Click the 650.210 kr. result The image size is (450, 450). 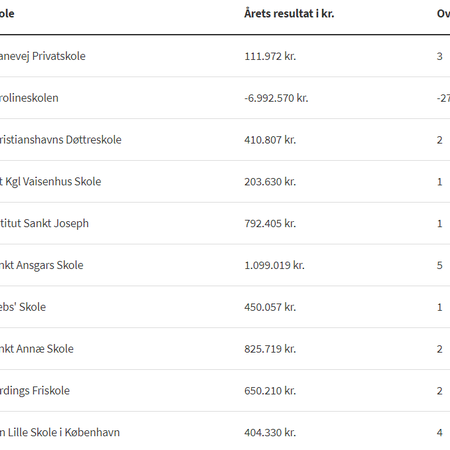(x=270, y=391)
